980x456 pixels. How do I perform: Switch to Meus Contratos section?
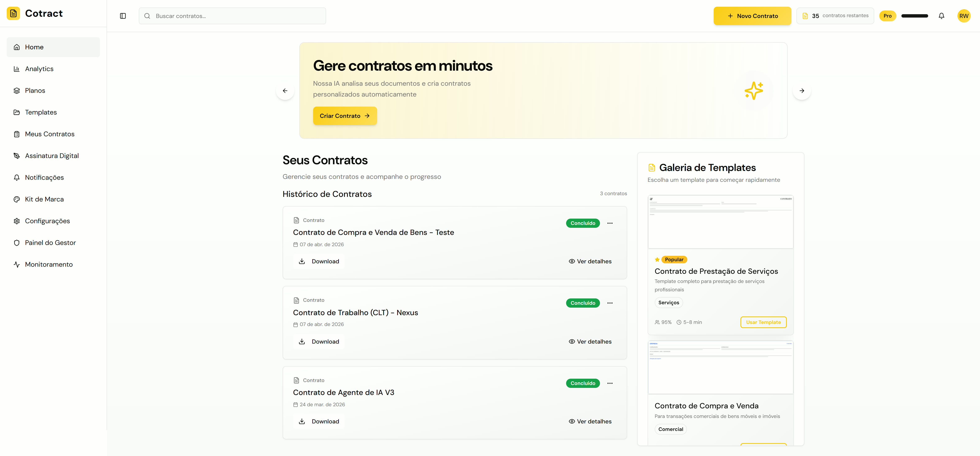pos(50,134)
